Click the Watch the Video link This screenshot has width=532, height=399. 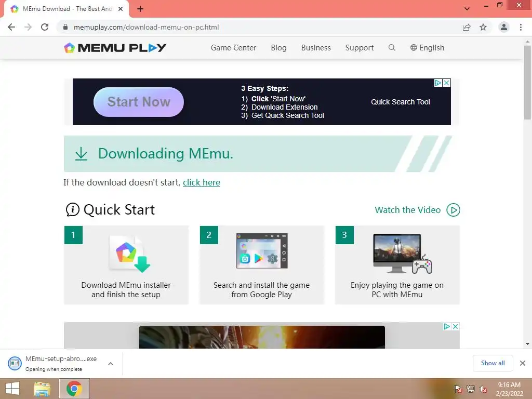click(x=407, y=210)
